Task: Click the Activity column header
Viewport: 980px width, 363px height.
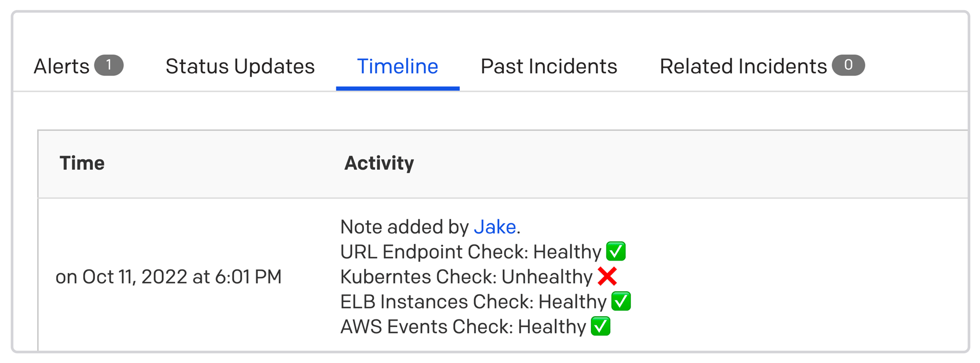Action: pyautogui.click(x=379, y=163)
